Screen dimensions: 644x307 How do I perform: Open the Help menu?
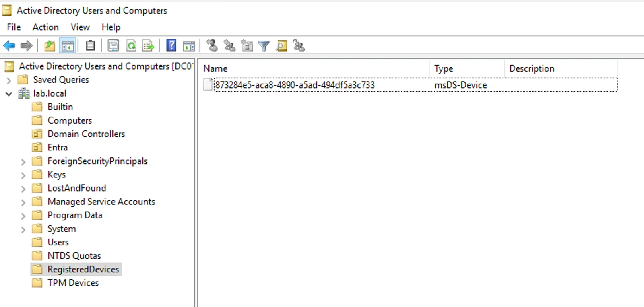point(111,27)
